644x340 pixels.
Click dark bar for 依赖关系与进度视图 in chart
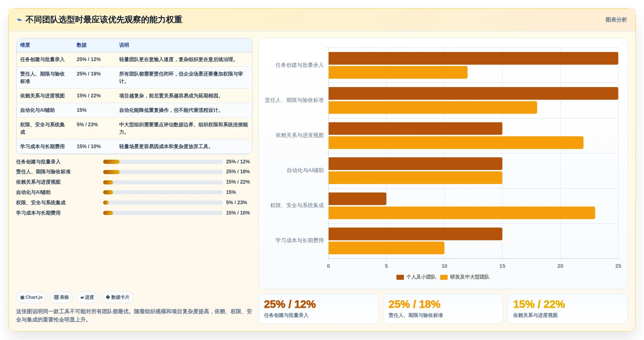coord(415,128)
